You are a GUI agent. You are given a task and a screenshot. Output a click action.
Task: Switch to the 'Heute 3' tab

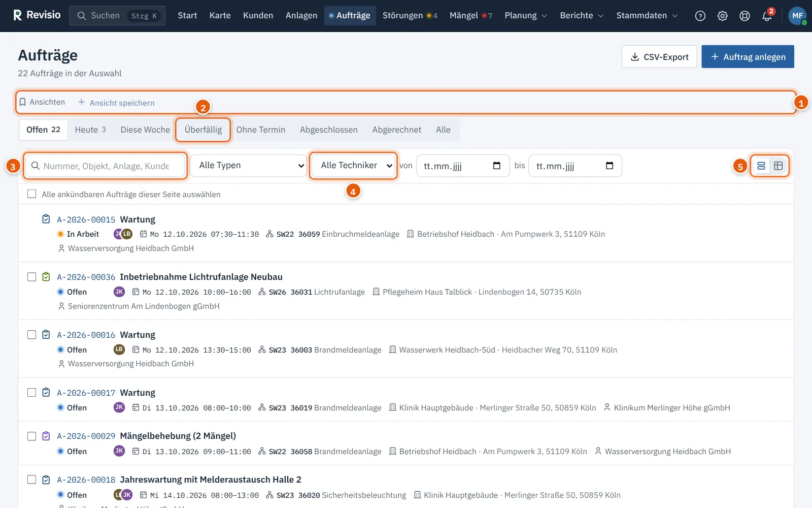90,130
